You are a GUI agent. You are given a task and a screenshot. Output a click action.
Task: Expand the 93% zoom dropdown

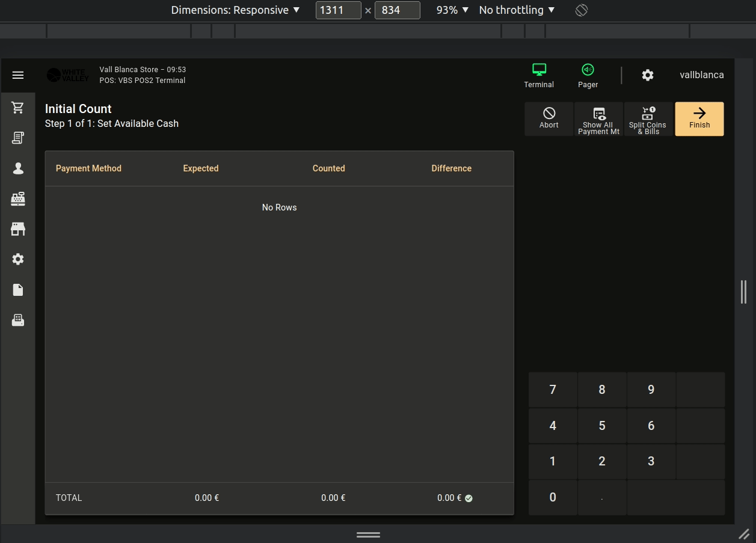point(452,10)
